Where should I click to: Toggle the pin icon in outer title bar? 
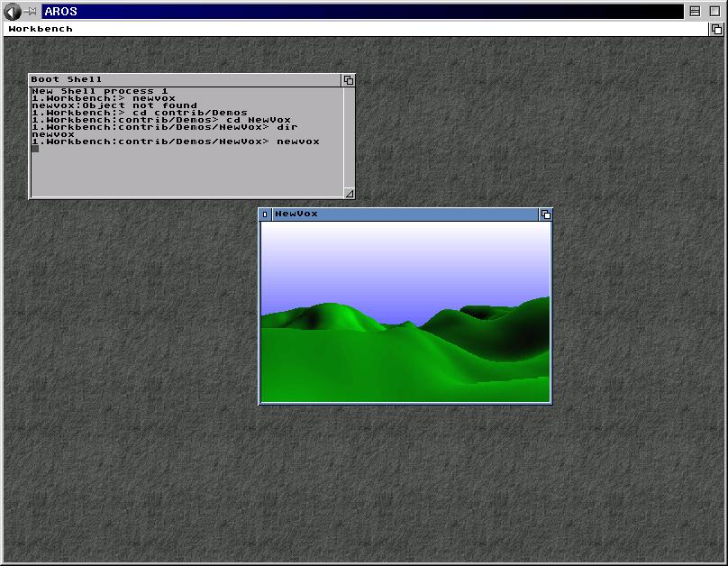pyautogui.click(x=31, y=11)
